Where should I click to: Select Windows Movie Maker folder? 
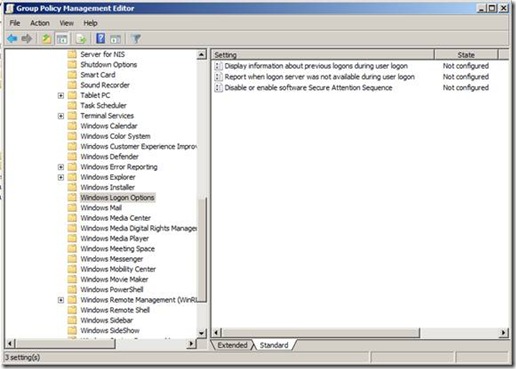pos(114,279)
